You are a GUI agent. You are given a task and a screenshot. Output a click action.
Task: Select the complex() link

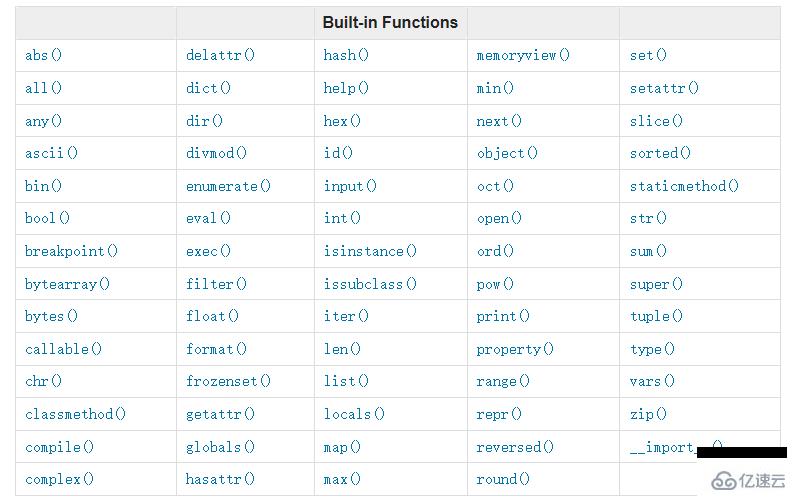59,479
